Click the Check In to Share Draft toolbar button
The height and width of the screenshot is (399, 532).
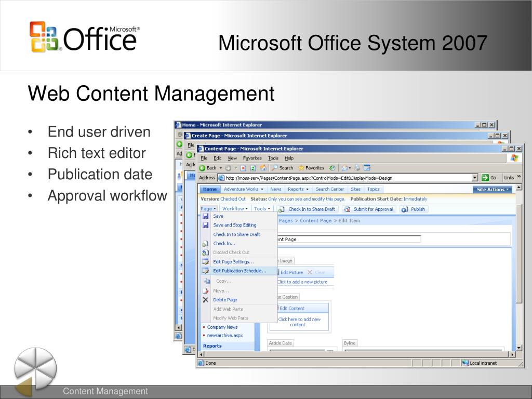[308, 209]
